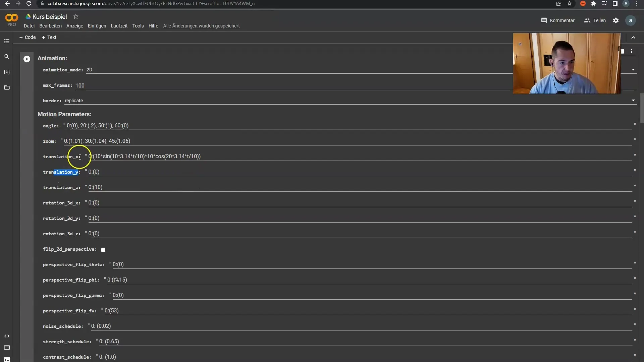This screenshot has width=644, height=362.
Task: Click notebook title Kurs beispiel
Action: (x=50, y=17)
